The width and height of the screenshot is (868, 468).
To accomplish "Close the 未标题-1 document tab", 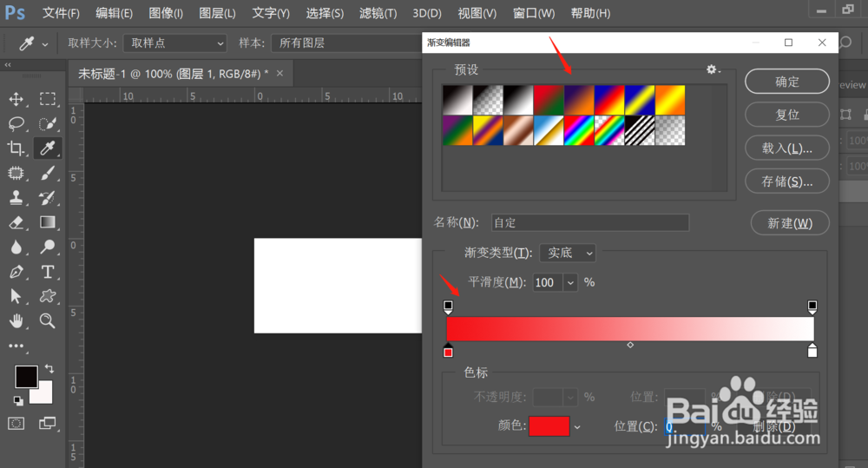I will (x=280, y=73).
